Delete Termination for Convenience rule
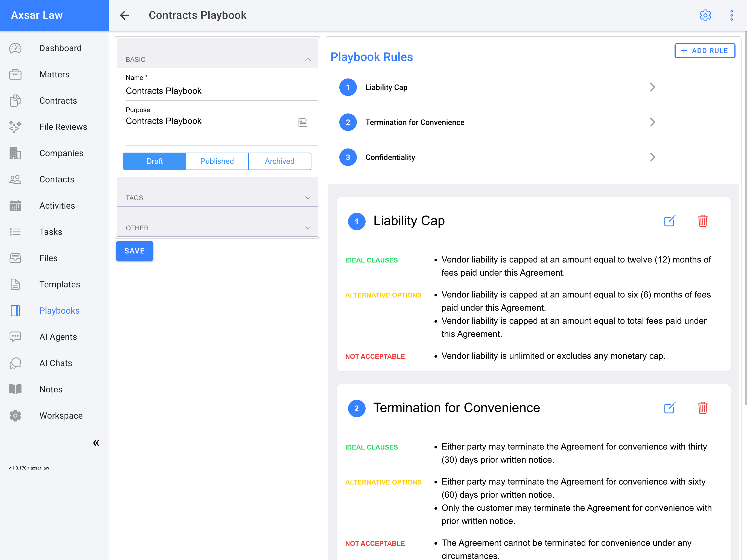Screen dimensions: 747x560 [x=702, y=408]
